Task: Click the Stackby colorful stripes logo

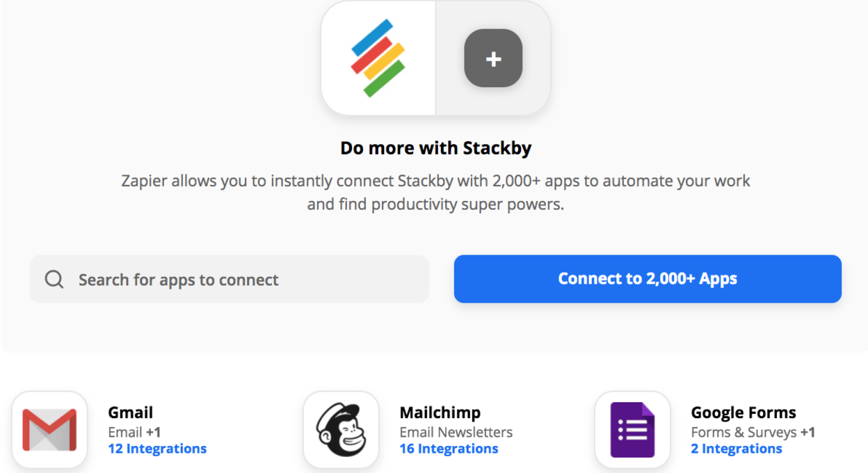Action: (378, 58)
